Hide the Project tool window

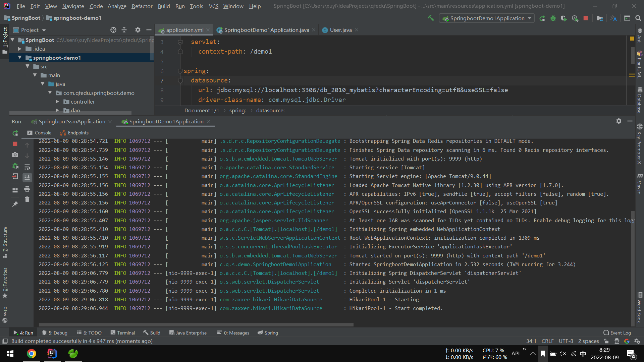[149, 30]
